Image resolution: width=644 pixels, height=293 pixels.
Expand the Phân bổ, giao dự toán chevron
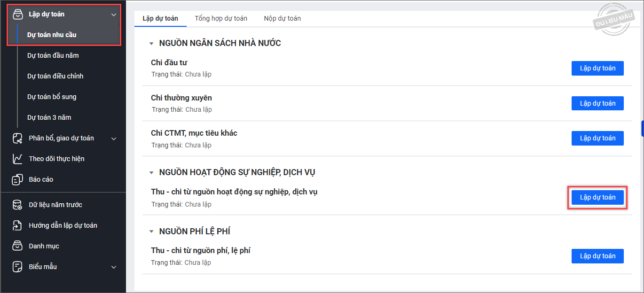[113, 139]
